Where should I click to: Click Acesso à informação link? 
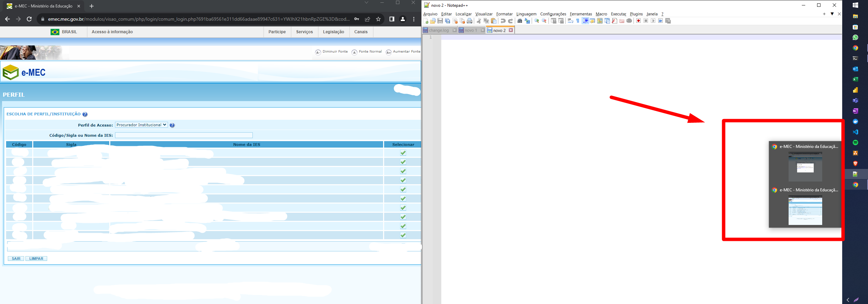112,32
